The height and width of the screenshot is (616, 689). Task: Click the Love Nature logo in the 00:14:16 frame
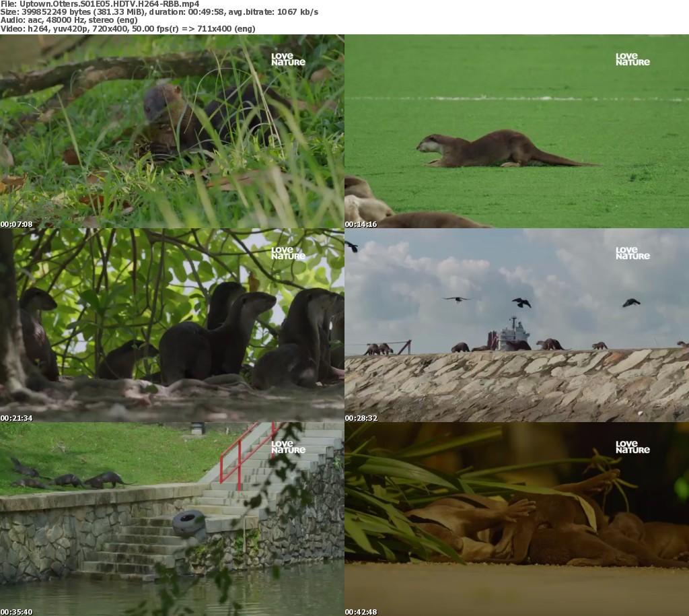pos(632,59)
